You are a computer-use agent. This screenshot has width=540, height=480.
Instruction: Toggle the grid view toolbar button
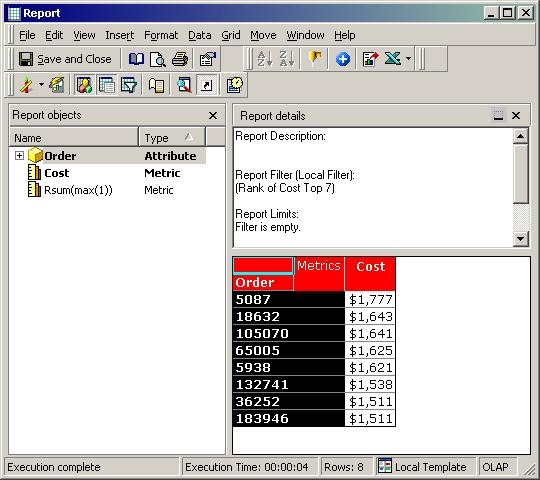[x=107, y=85]
